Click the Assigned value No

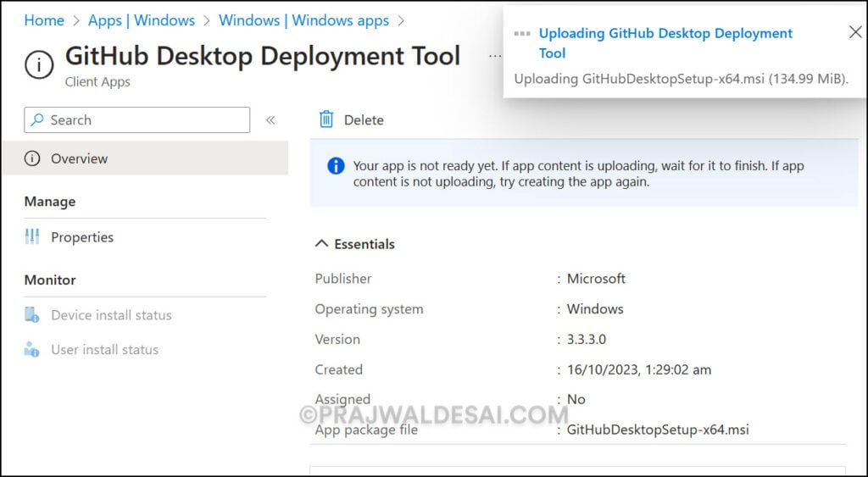(576, 400)
